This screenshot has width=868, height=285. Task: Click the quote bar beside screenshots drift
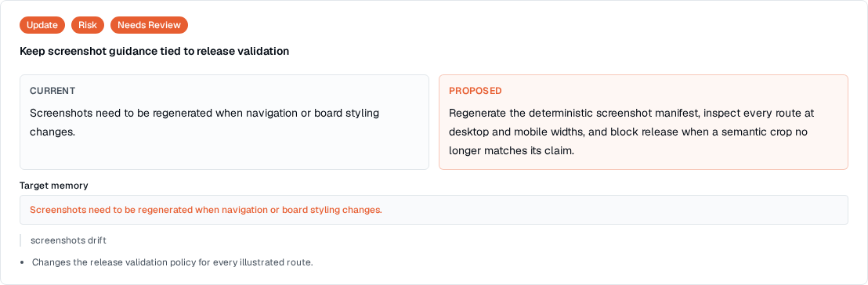pos(20,240)
